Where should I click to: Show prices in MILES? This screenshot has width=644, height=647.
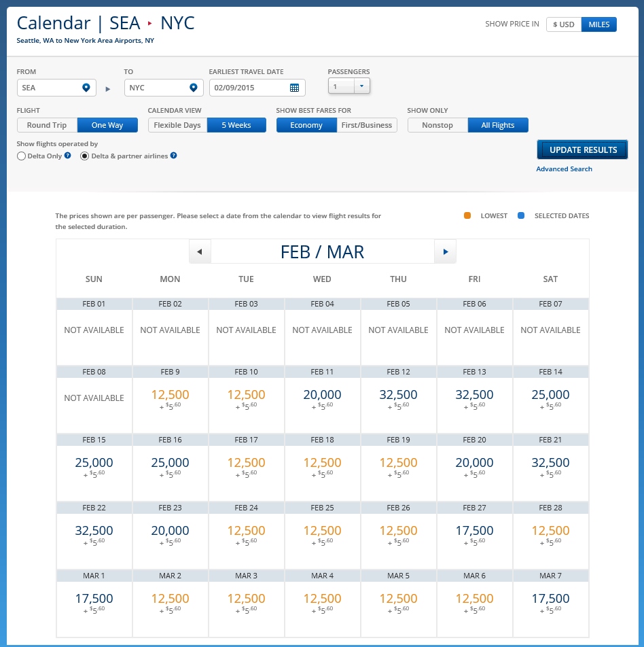pyautogui.click(x=598, y=24)
